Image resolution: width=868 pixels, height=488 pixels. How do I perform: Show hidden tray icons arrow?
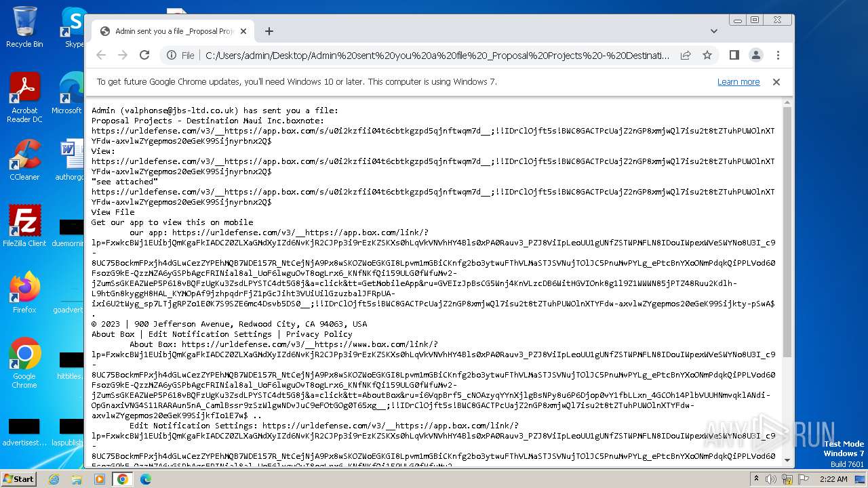click(x=756, y=479)
